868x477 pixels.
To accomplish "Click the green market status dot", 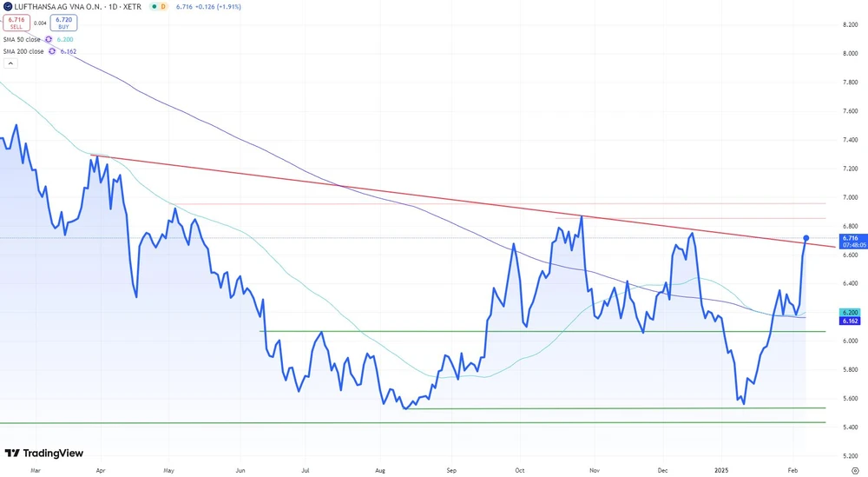I will point(155,7).
